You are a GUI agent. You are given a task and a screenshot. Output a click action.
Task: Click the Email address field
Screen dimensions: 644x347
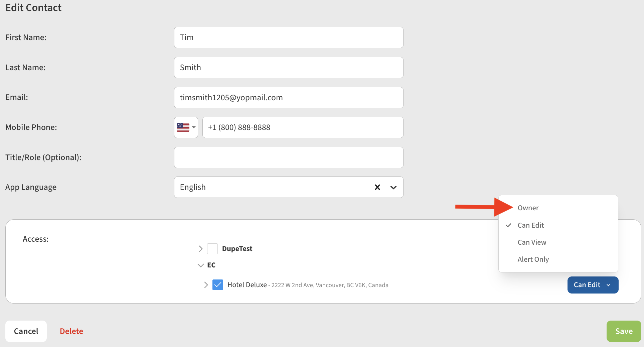coord(288,98)
